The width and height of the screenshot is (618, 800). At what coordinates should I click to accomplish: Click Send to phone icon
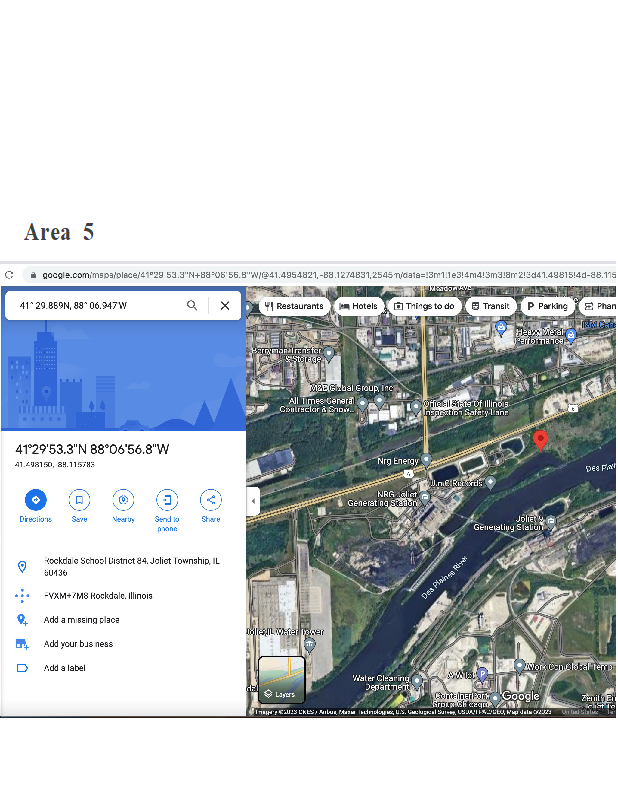(167, 500)
